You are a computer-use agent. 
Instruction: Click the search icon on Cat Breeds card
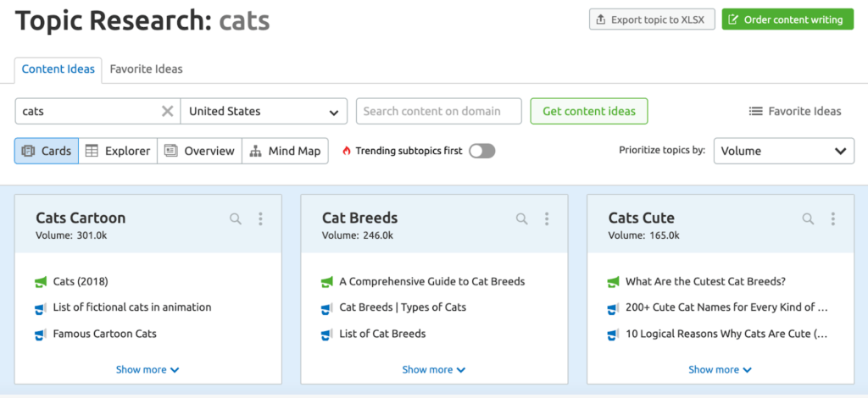pyautogui.click(x=522, y=219)
